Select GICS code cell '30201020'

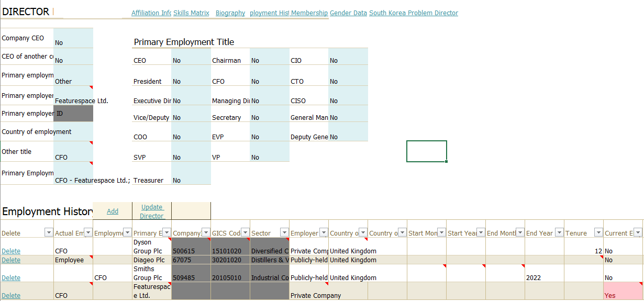click(230, 260)
